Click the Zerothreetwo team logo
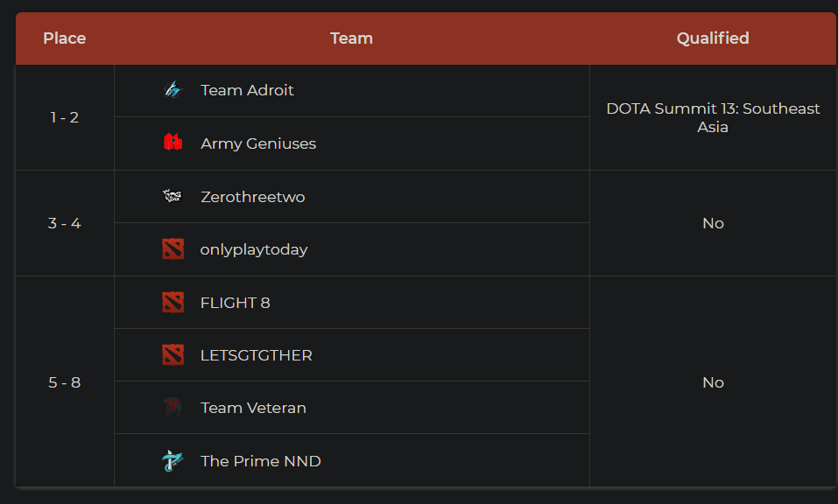The image size is (838, 504). 173,196
